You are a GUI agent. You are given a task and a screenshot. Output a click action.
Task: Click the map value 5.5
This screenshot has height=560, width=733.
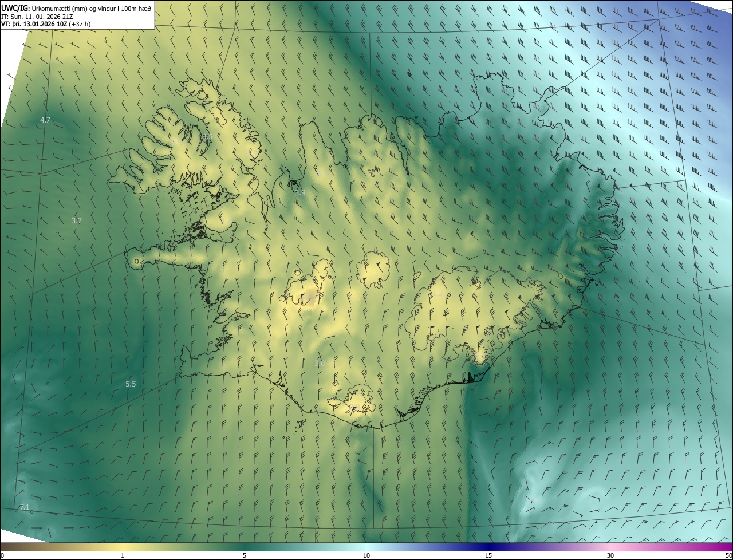pyautogui.click(x=131, y=384)
